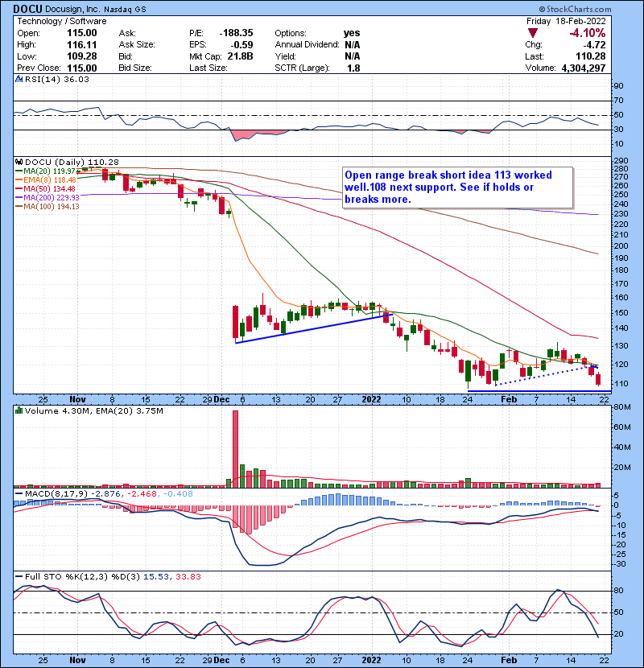Click the Annual Dividend N/A value
This screenshot has width=644, height=668.
tap(353, 45)
